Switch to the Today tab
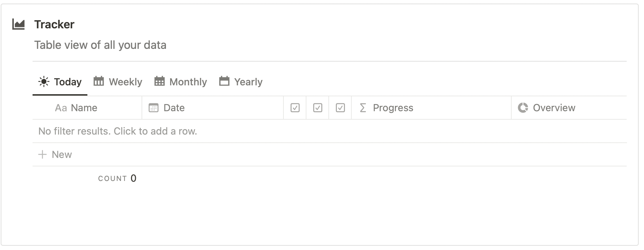Screen dimensions: 644x250 [x=67, y=82]
